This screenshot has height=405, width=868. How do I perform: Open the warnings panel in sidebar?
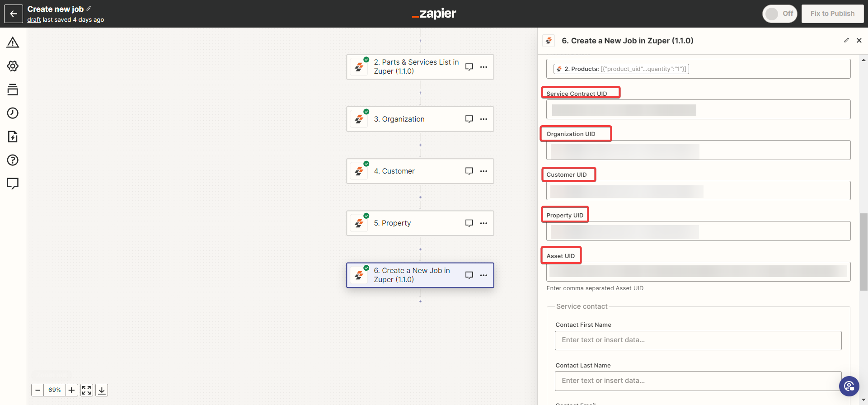click(x=13, y=42)
